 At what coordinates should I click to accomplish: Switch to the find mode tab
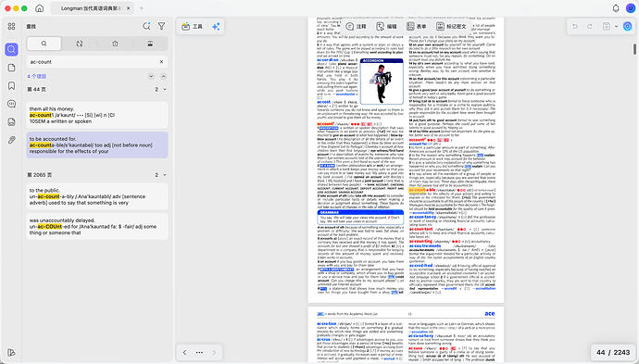44,44
